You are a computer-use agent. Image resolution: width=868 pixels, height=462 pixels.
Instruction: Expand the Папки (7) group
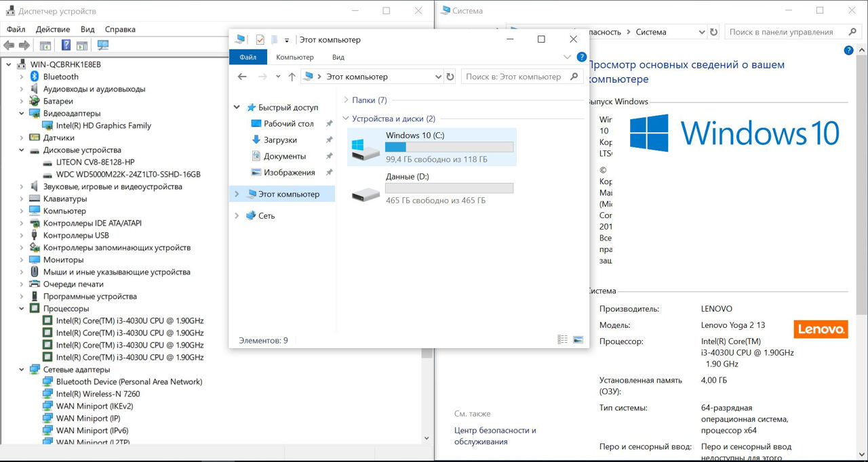pyautogui.click(x=346, y=100)
